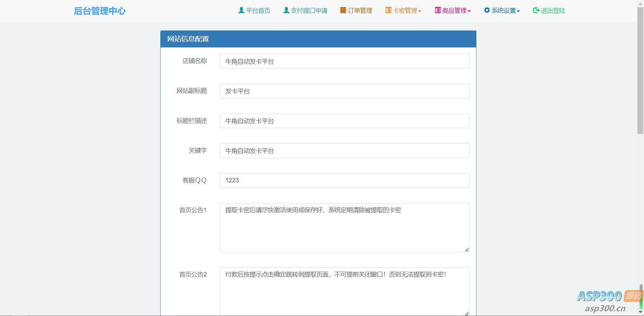Click the user icon beside 平台首页
The height and width of the screenshot is (316, 644).
241,10
